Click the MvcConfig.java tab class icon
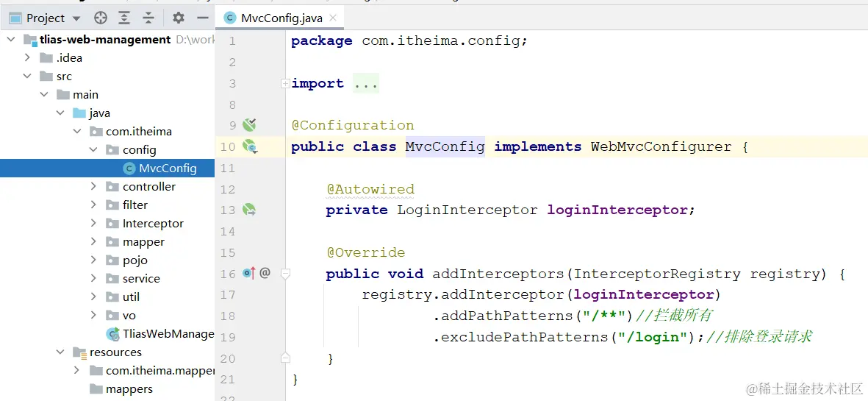 point(230,18)
